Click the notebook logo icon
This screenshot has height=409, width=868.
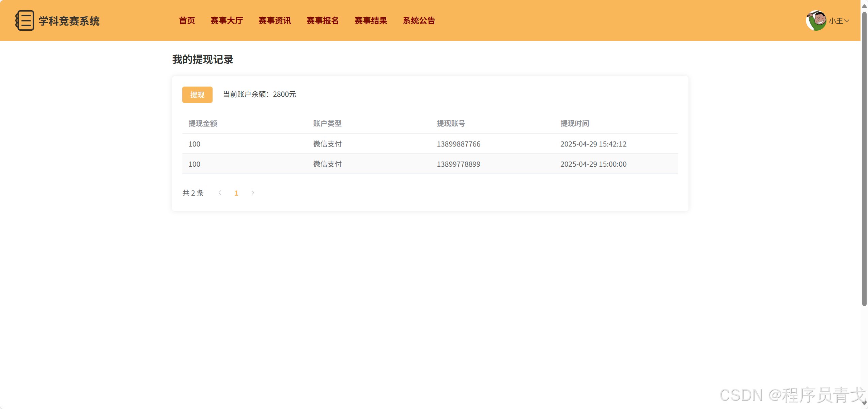25,20
